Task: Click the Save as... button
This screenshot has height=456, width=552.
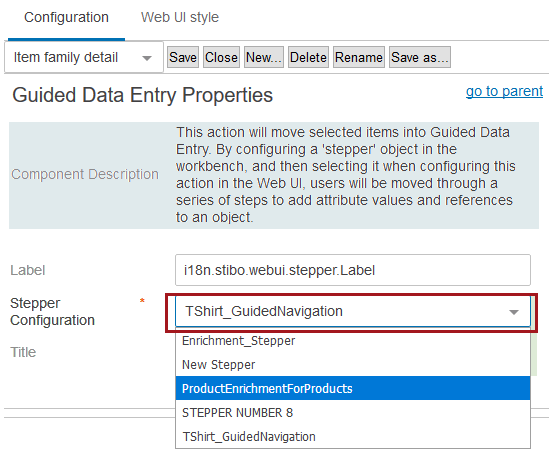Action: click(x=420, y=57)
